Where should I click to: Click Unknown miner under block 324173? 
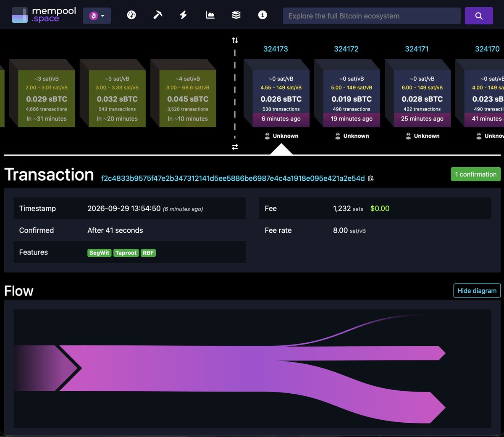pos(281,136)
